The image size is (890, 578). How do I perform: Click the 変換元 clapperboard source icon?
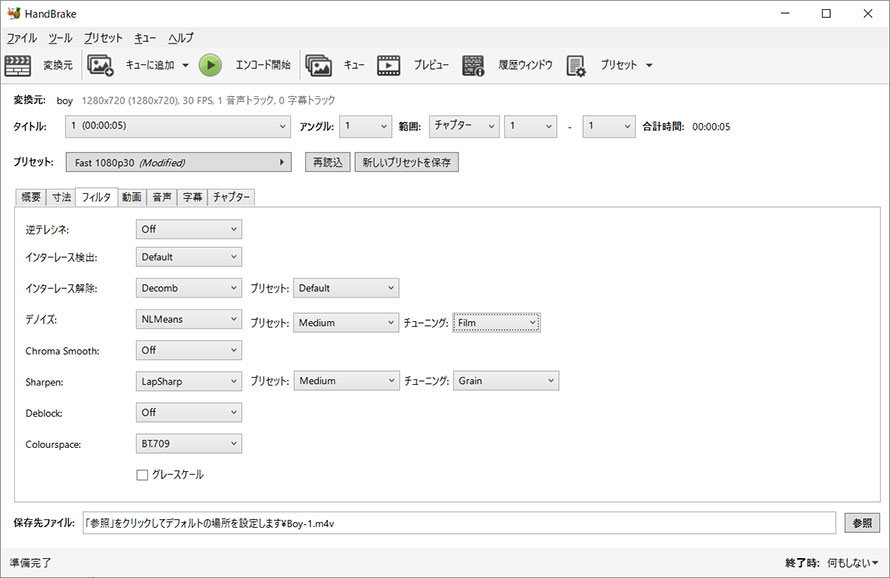[x=18, y=65]
